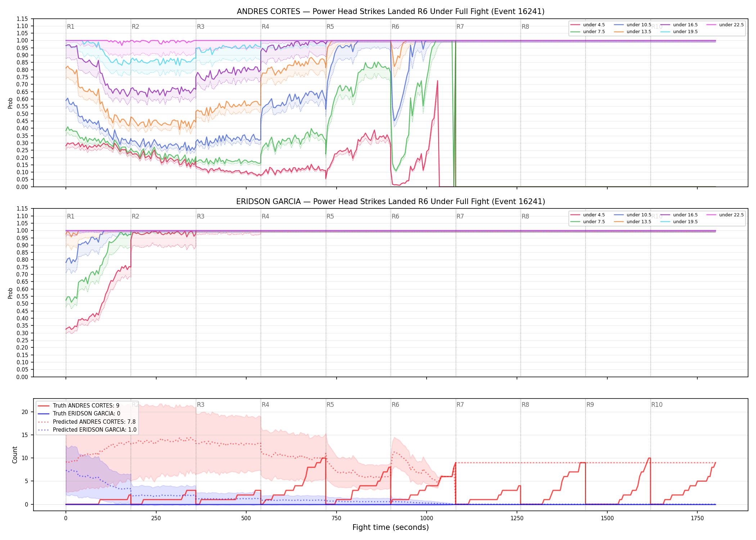Click the 'under 4.5' legend entry in top chart
Image resolution: width=756 pixels, height=540 pixels.
[x=588, y=25]
